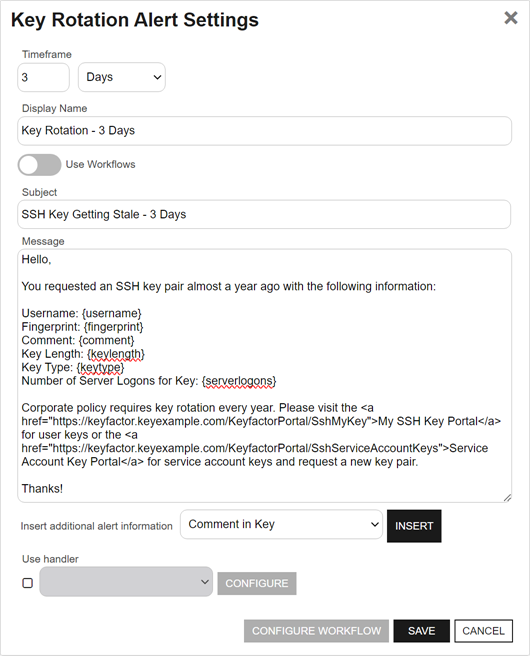
Task: Expand the Use handler dropdown
Action: pyautogui.click(x=126, y=582)
